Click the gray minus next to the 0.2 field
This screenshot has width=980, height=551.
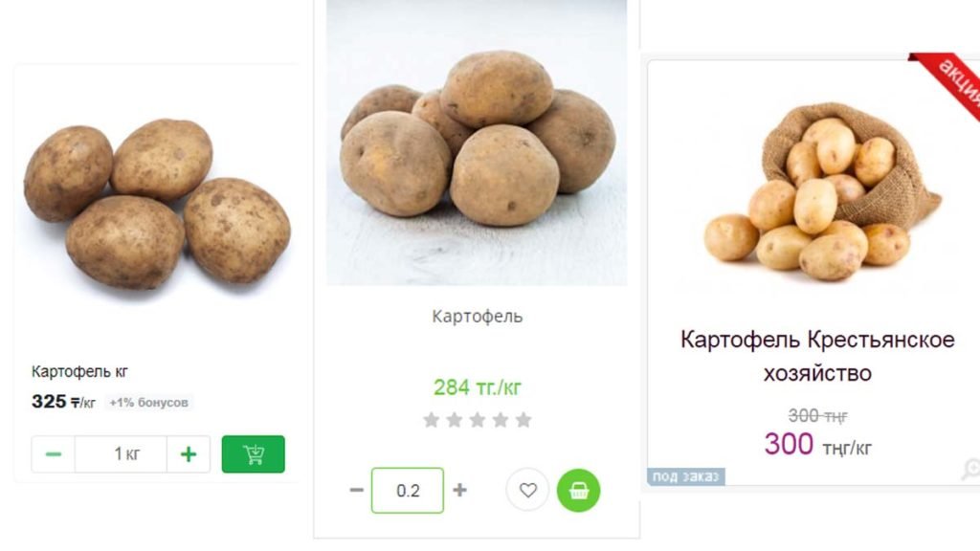pos(357,490)
